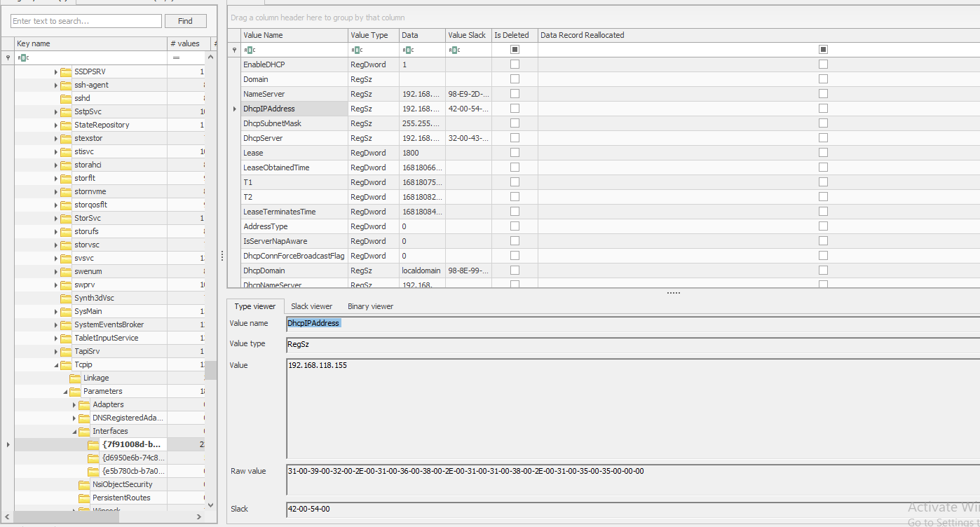Click the Find button
Image resolution: width=980 pixels, height=527 pixels.
(185, 21)
